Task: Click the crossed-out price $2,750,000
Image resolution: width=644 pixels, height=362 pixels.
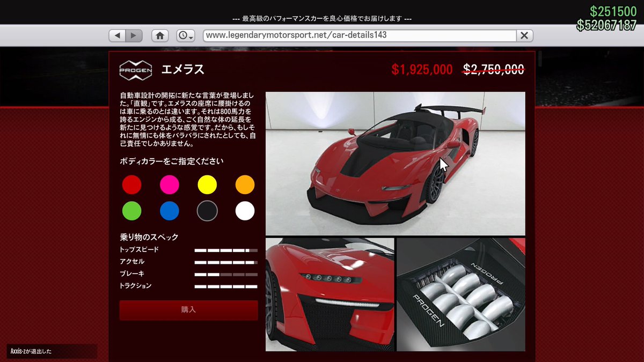Action: click(494, 69)
